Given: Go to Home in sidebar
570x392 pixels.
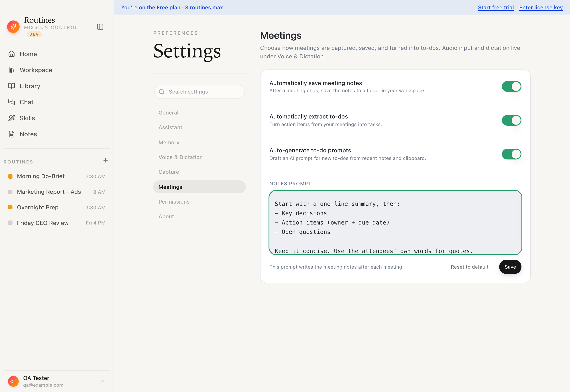Looking at the screenshot, I should tap(57, 54).
